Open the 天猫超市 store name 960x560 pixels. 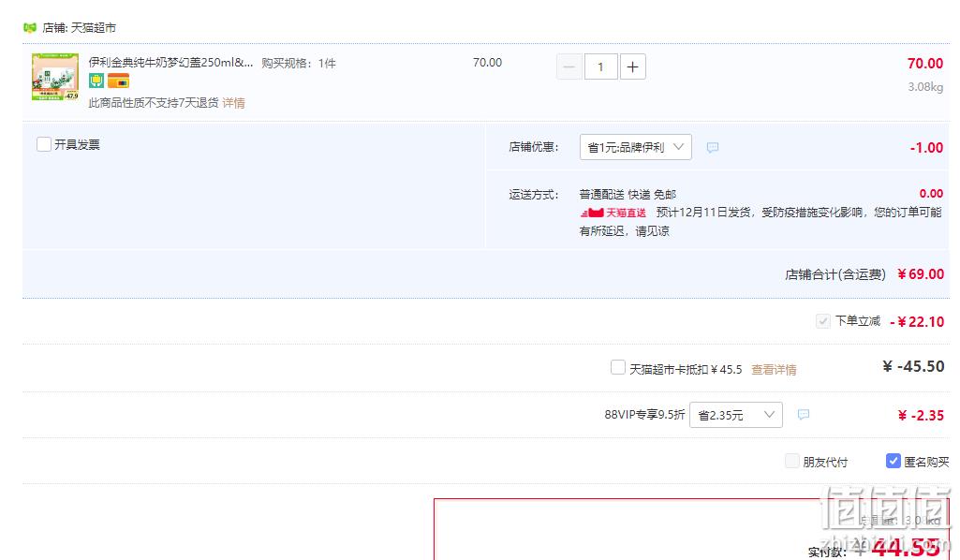click(x=94, y=27)
